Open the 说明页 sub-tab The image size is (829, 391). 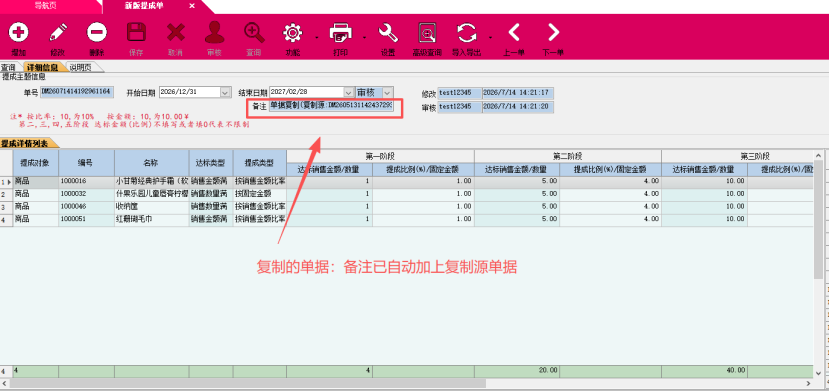tap(81, 68)
